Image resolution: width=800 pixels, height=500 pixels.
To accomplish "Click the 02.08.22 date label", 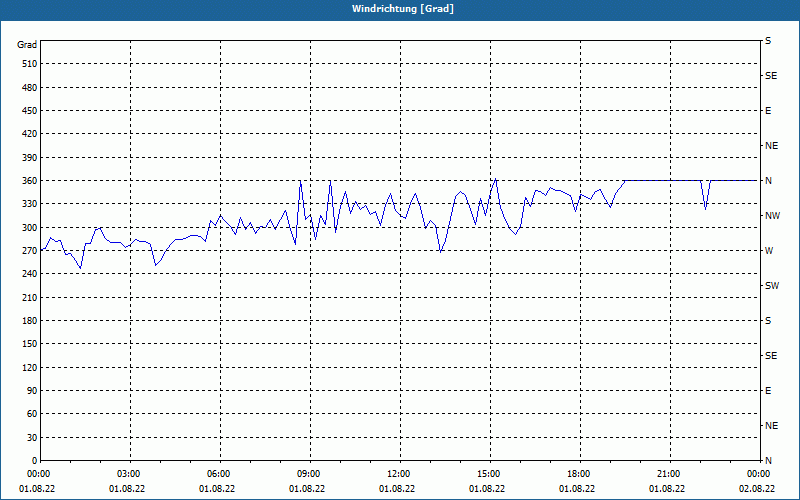I will tap(757, 489).
